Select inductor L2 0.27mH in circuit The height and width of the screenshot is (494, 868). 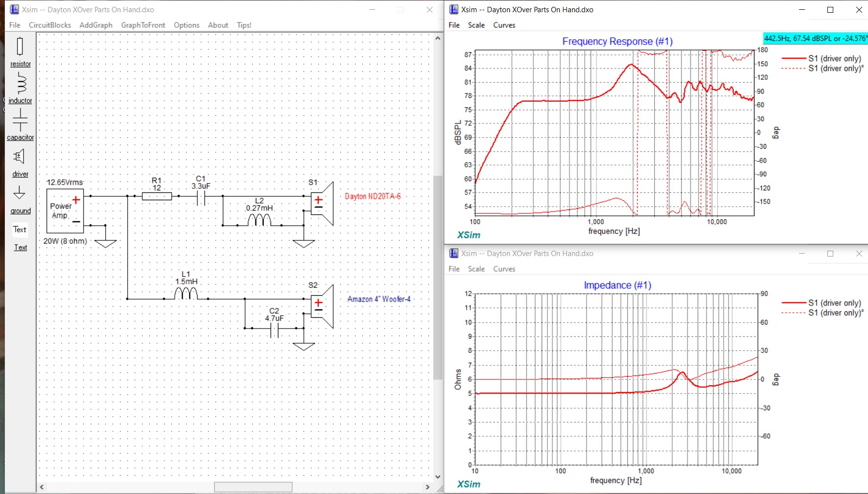(259, 220)
